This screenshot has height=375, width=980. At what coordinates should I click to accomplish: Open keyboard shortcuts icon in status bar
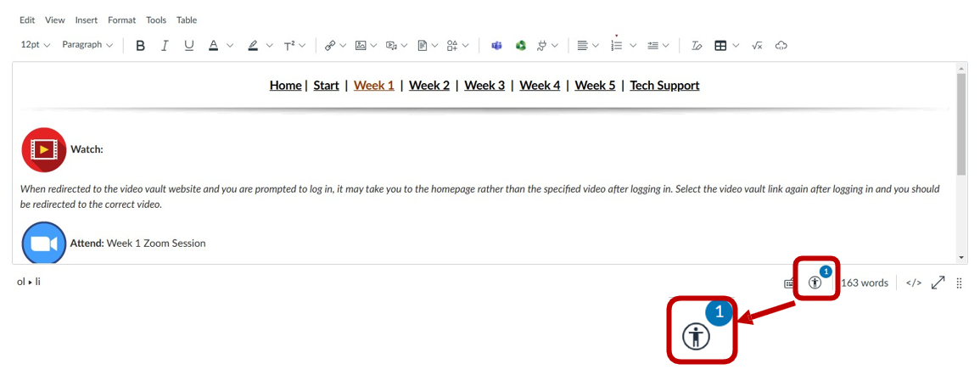pos(789,283)
